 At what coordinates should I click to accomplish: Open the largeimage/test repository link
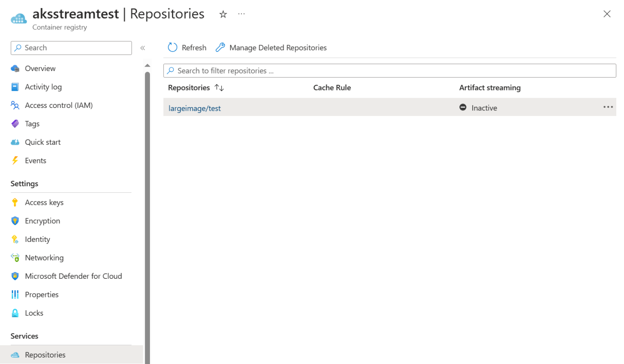click(x=195, y=108)
